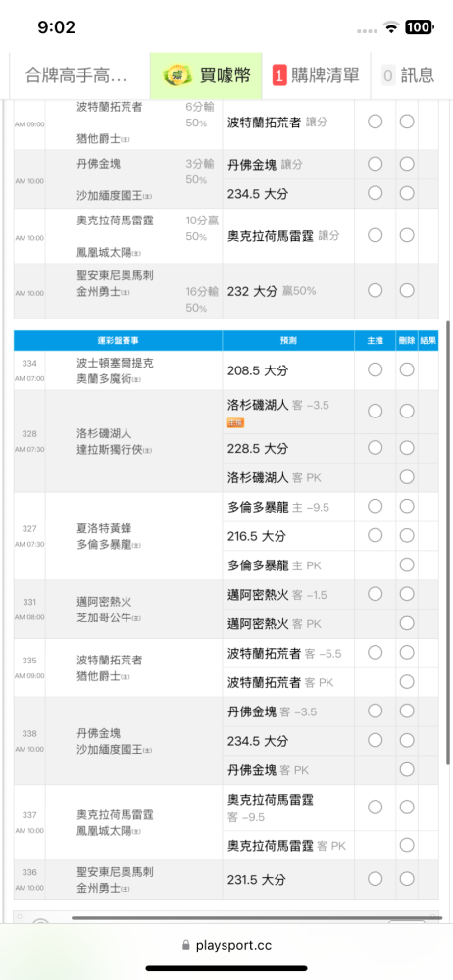The height and width of the screenshot is (980, 453).
Task: Tap the playsport.cc address bar
Action: 226,945
